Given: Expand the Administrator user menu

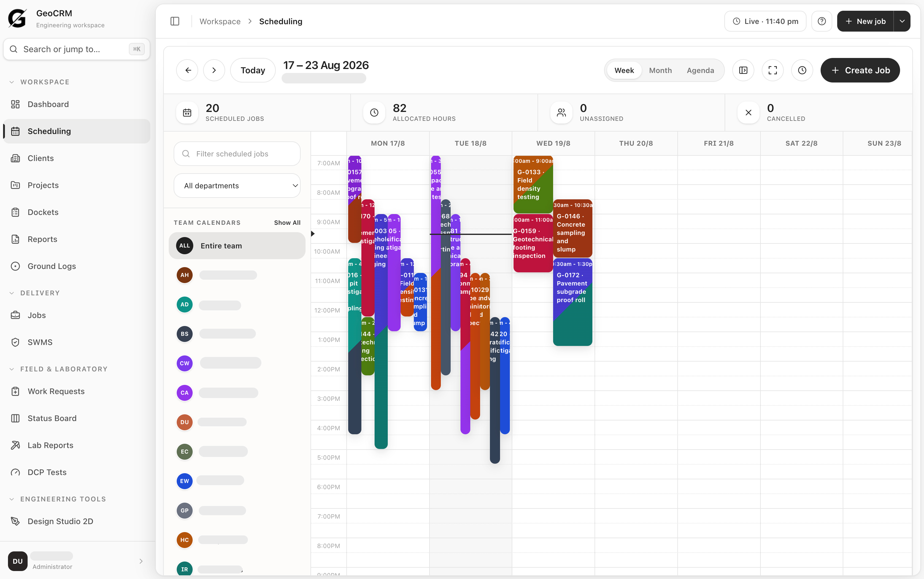Looking at the screenshot, I should click(77, 561).
